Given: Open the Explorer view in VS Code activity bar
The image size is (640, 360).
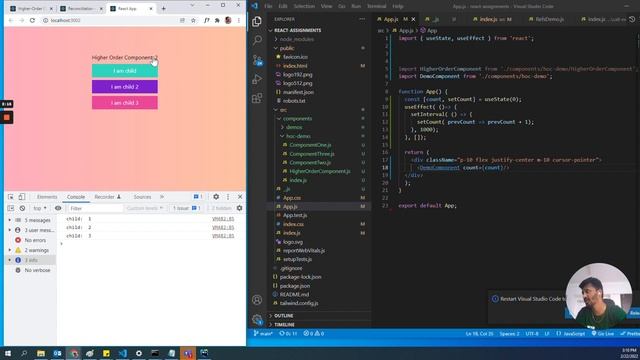Looking at the screenshot, I should (x=257, y=21).
